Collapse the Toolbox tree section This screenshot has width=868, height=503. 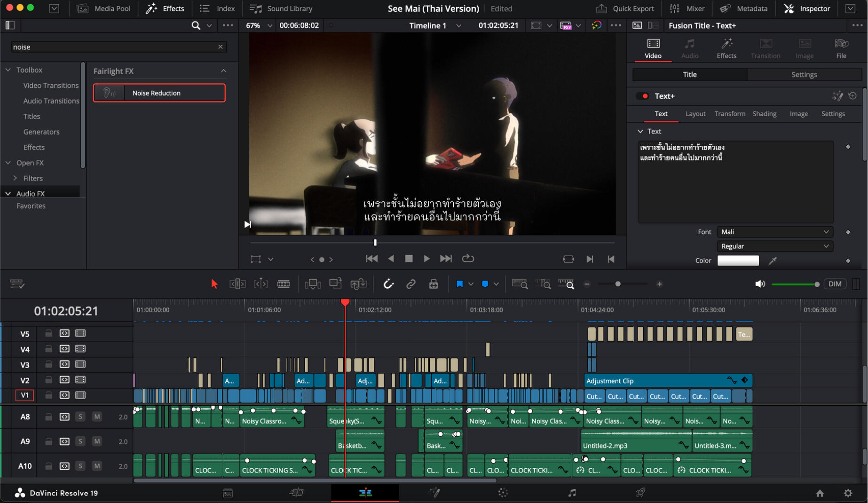click(8, 70)
